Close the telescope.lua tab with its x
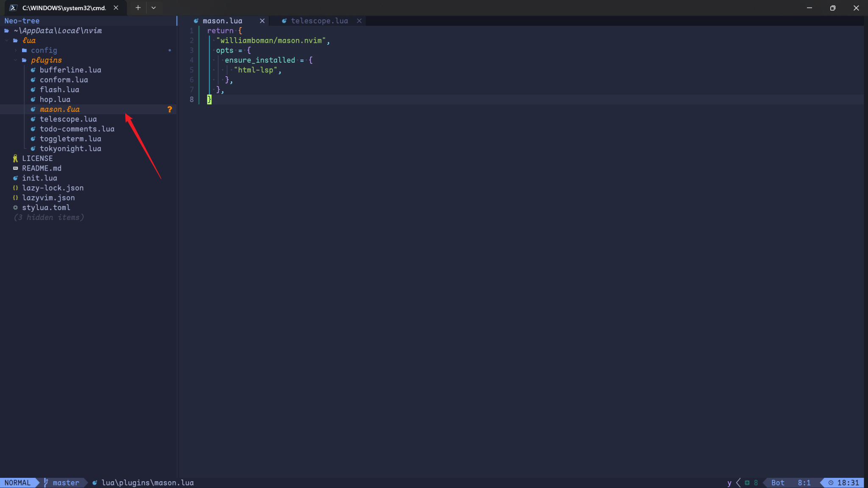The width and height of the screenshot is (868, 488). [359, 20]
